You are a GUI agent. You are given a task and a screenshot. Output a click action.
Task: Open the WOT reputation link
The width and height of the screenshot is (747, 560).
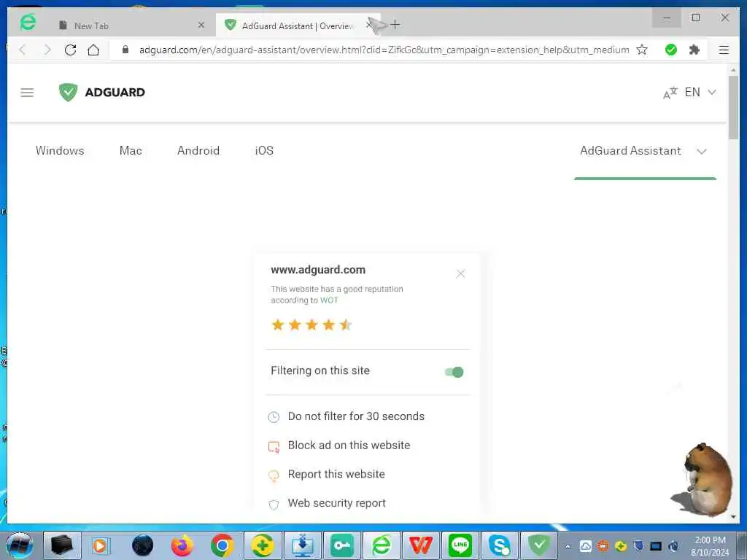click(x=329, y=300)
